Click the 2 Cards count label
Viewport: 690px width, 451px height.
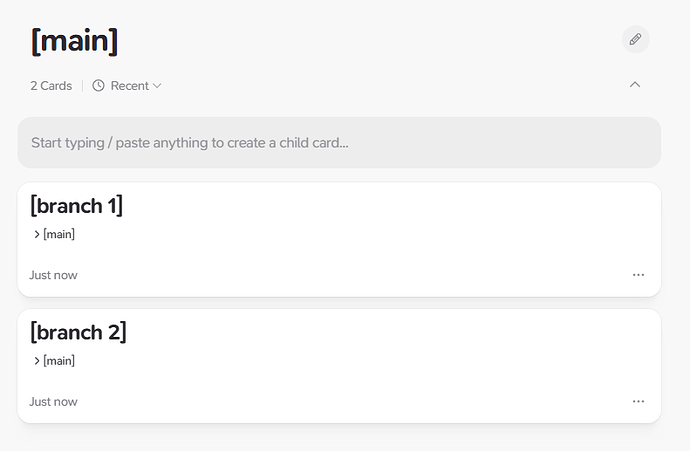click(x=51, y=86)
